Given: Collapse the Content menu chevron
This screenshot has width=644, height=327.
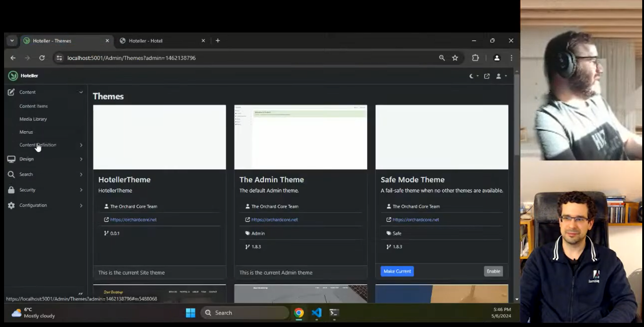Looking at the screenshot, I should [x=81, y=92].
